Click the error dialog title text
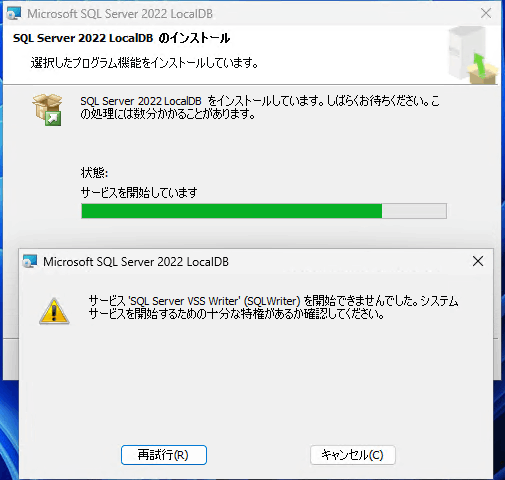Screen dimensions: 505x480 point(136,262)
